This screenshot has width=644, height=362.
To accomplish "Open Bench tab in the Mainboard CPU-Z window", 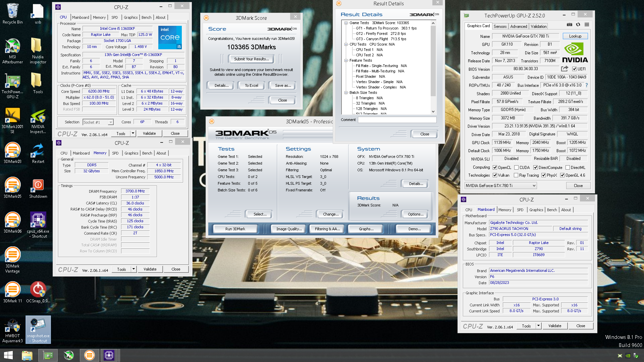I will [552, 210].
